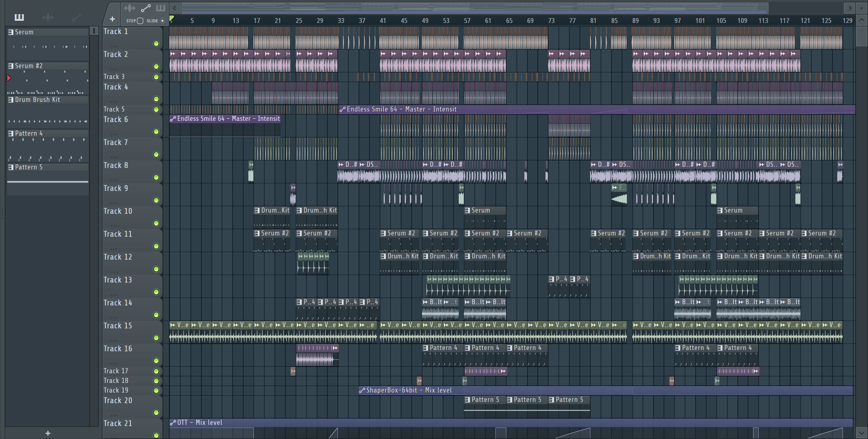Select the Track 16 header
868x439 pixels.
pyautogui.click(x=132, y=355)
